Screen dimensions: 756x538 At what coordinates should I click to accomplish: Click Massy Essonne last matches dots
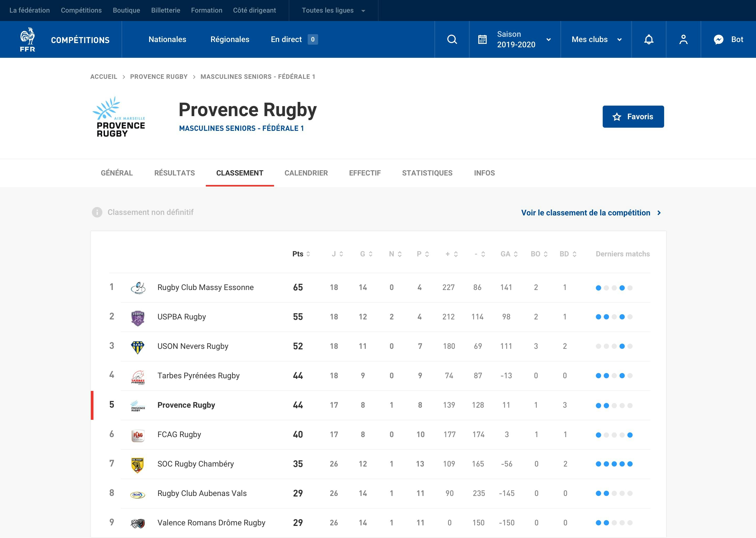coord(614,288)
